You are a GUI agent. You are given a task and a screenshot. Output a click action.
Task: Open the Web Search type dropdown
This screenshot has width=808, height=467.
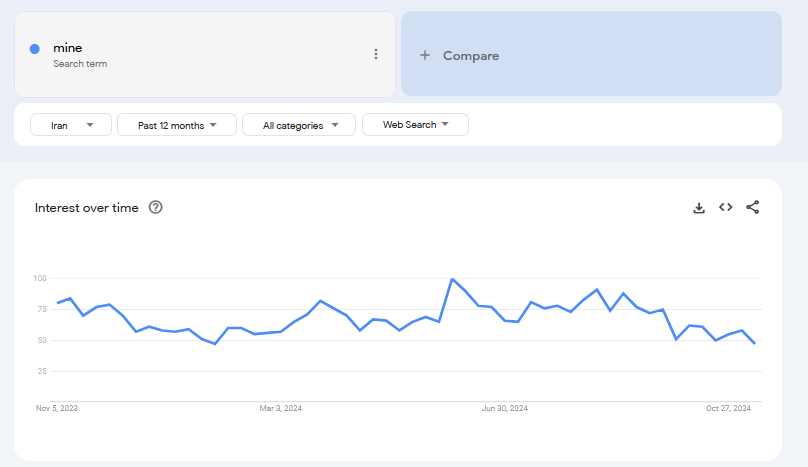[415, 125]
